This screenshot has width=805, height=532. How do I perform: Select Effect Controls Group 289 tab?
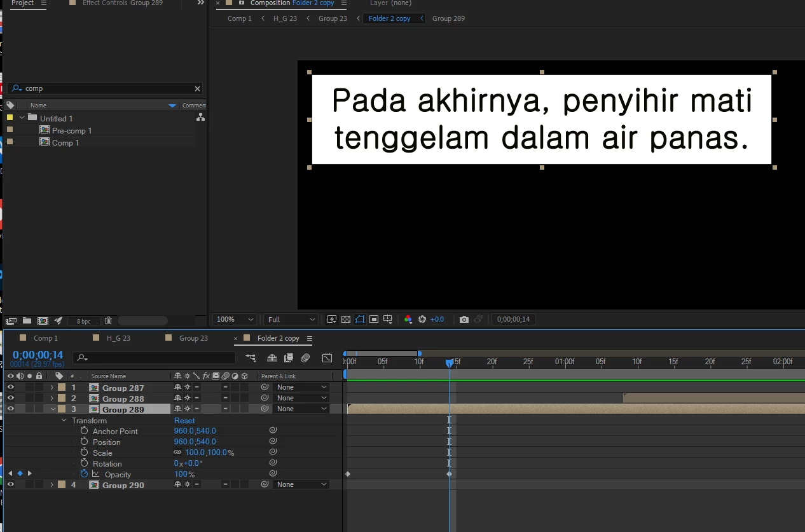[x=122, y=3]
